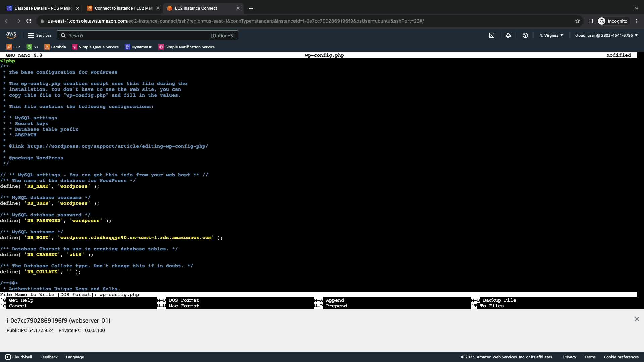
Task: Open Simple Queue Service shortcut
Action: pos(95,47)
